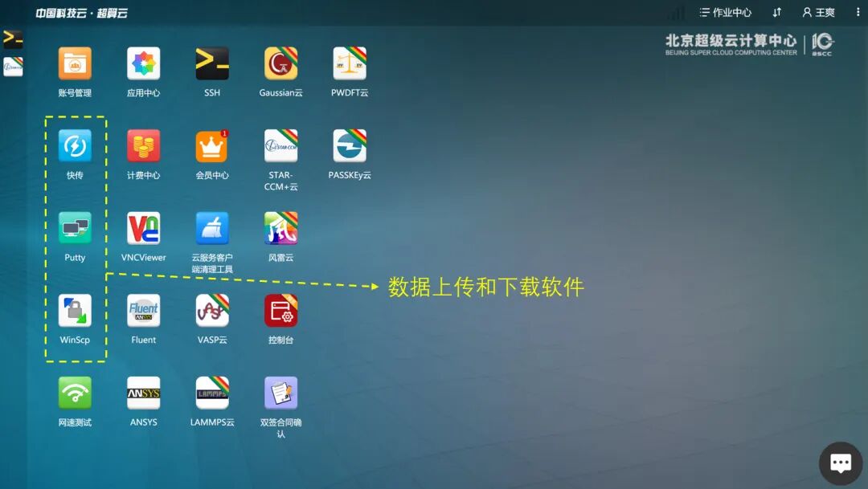Image resolution: width=868 pixels, height=489 pixels.
Task: Run the 云服务客户端清理工具 cleaner
Action: 212,228
